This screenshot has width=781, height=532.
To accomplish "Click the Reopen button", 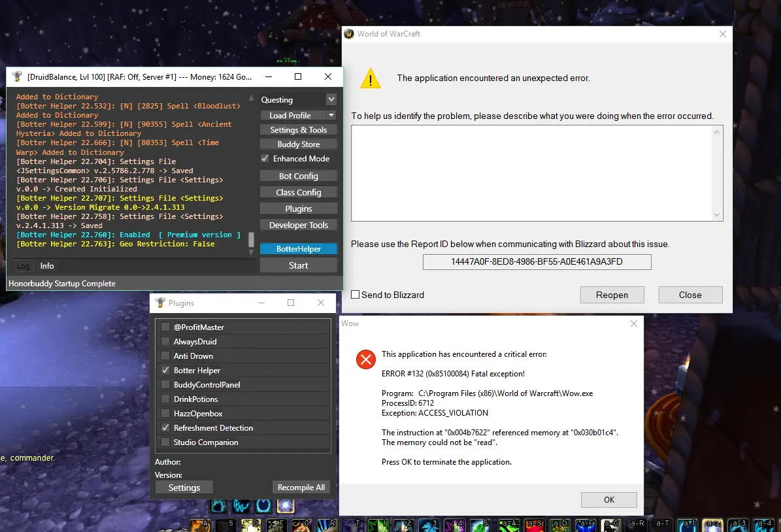I will (612, 295).
